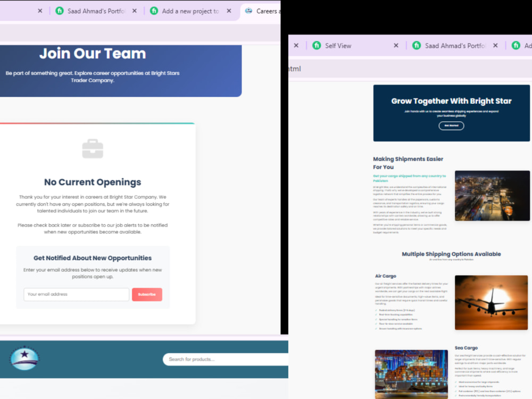Click the Bright Star logo in the footer
532x399 pixels.
pyautogui.click(x=24, y=358)
